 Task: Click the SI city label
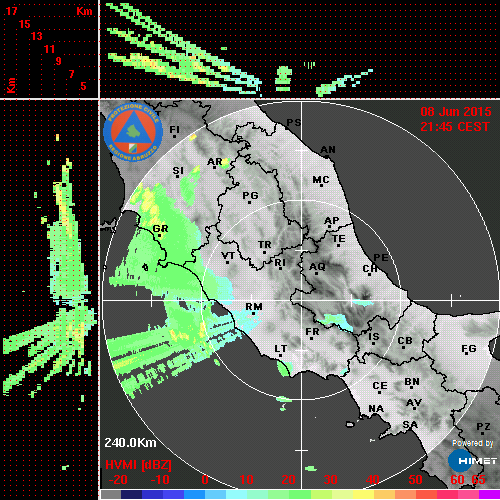[x=178, y=171]
